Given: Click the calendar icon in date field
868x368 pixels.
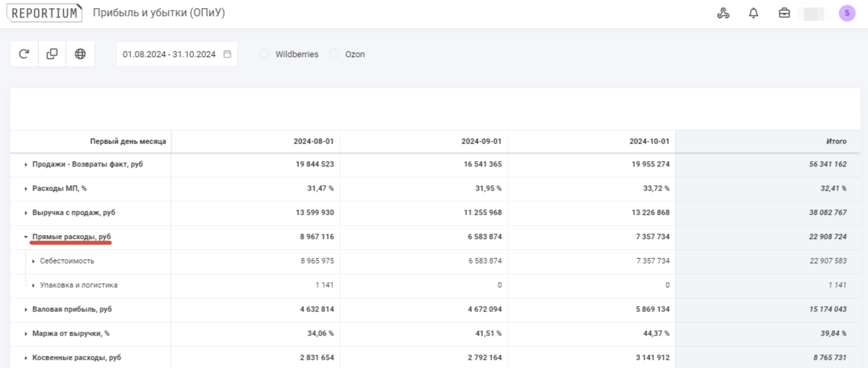Looking at the screenshot, I should click(227, 54).
